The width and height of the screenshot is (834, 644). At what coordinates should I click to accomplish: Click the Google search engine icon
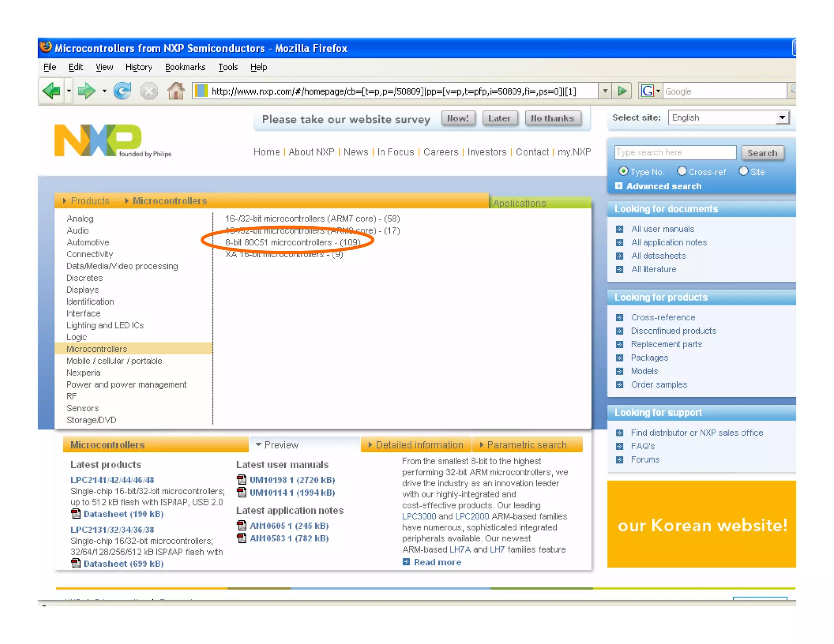coord(647,91)
